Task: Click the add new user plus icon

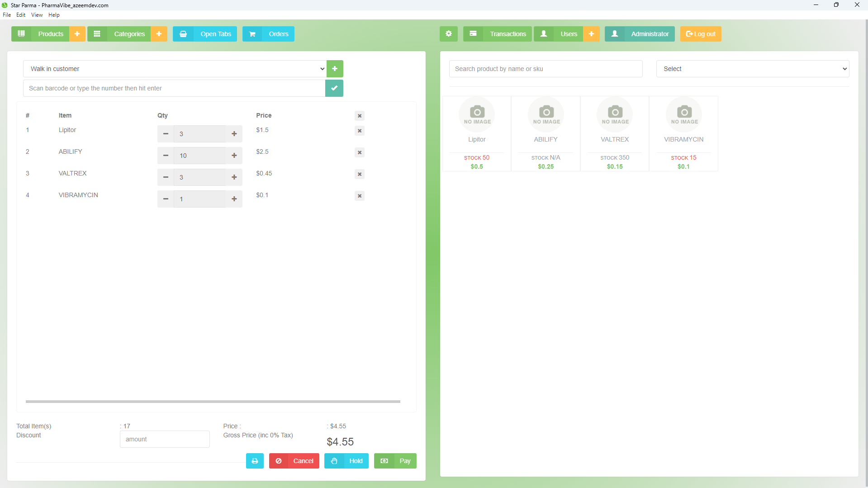Action: tap(591, 34)
